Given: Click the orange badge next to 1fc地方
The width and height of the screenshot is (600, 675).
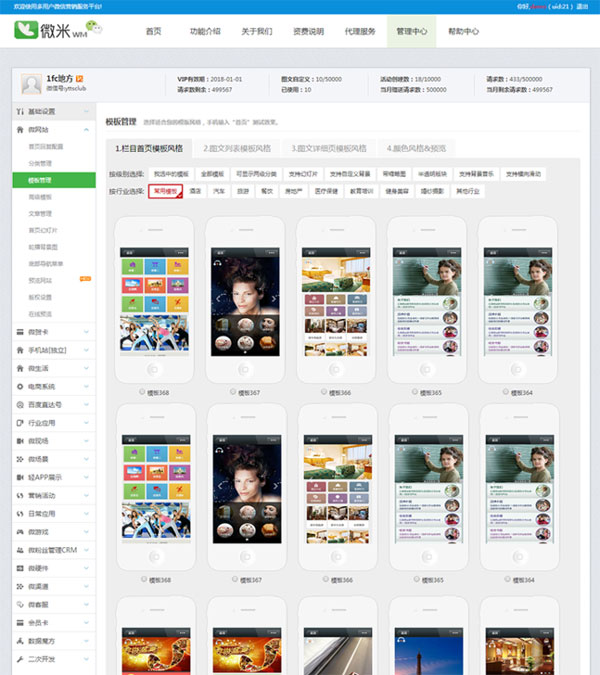Looking at the screenshot, I should [79, 79].
